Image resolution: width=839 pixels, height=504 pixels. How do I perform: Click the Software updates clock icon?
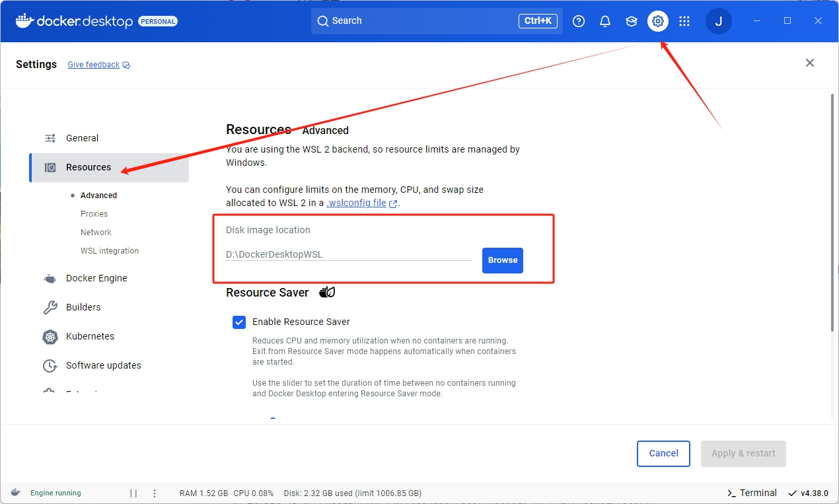click(50, 365)
